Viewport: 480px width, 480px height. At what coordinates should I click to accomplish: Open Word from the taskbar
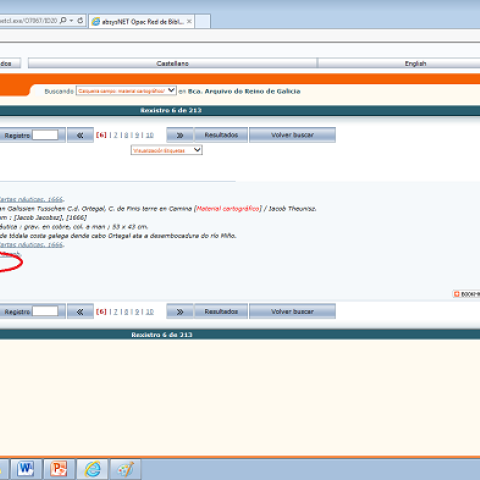click(x=26, y=469)
